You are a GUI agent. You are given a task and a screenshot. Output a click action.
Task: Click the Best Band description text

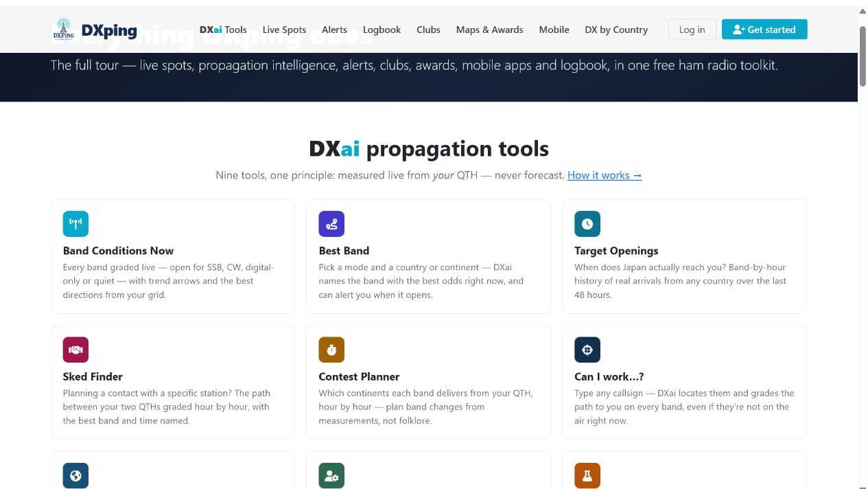421,281
